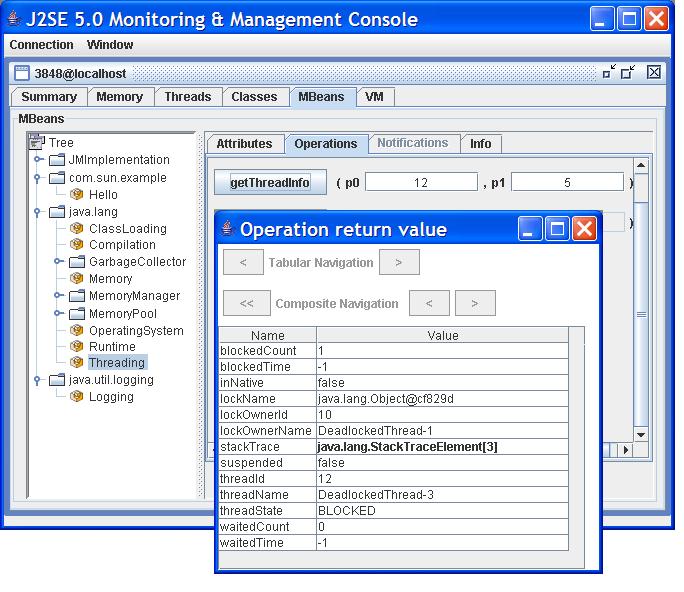Click the 3848@localhost internal frame icon

pos(22,73)
